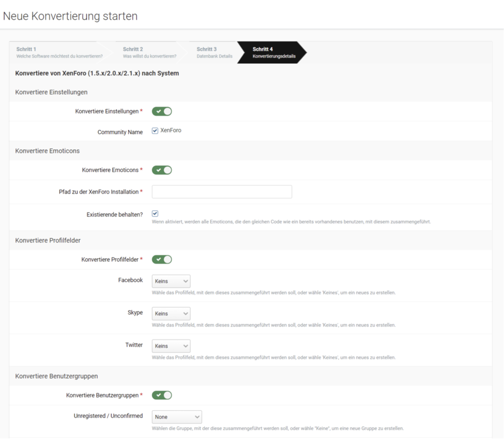Click the Konvertiere Einstellungen section header
This screenshot has width=504, height=439.
(51, 92)
